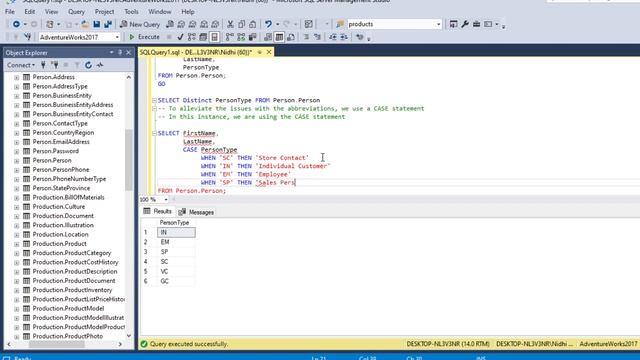Open the 'products' find combo box dropdown
This screenshot has width=640, height=360.
[438, 24]
